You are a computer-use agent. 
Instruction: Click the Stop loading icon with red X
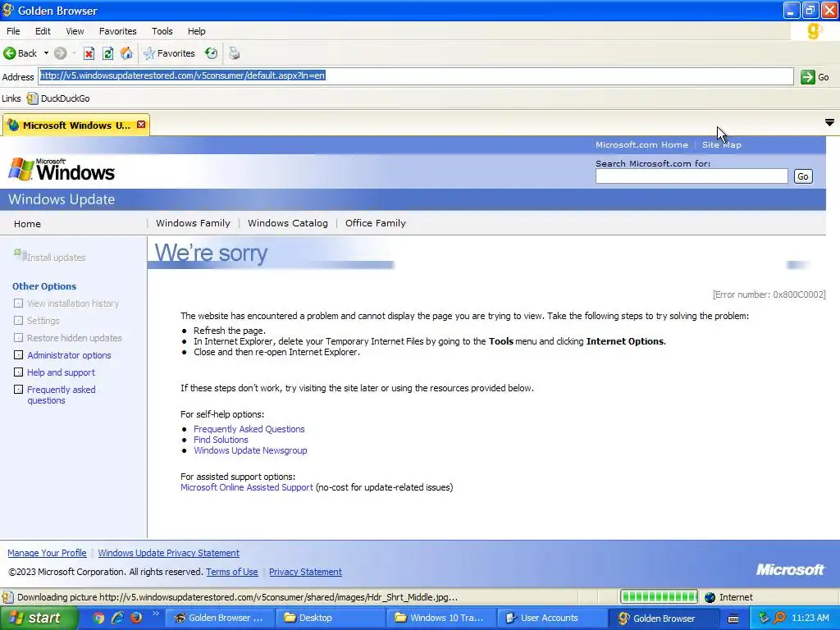click(89, 53)
